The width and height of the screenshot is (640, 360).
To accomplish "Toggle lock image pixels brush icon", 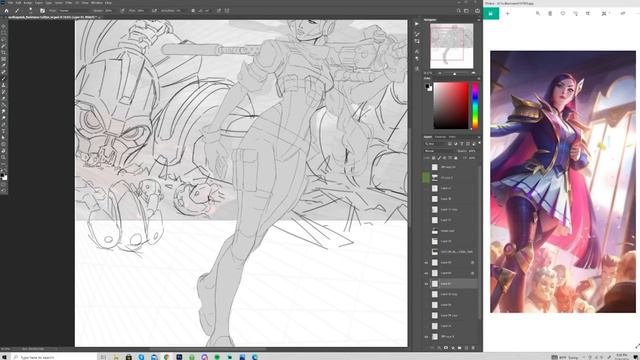I will pos(439,158).
